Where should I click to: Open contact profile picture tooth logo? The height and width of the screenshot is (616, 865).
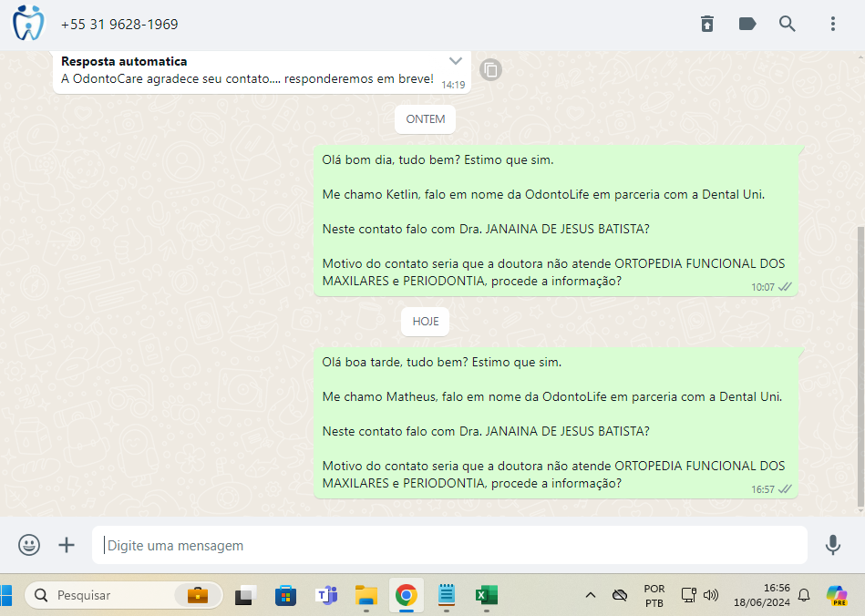pyautogui.click(x=28, y=23)
